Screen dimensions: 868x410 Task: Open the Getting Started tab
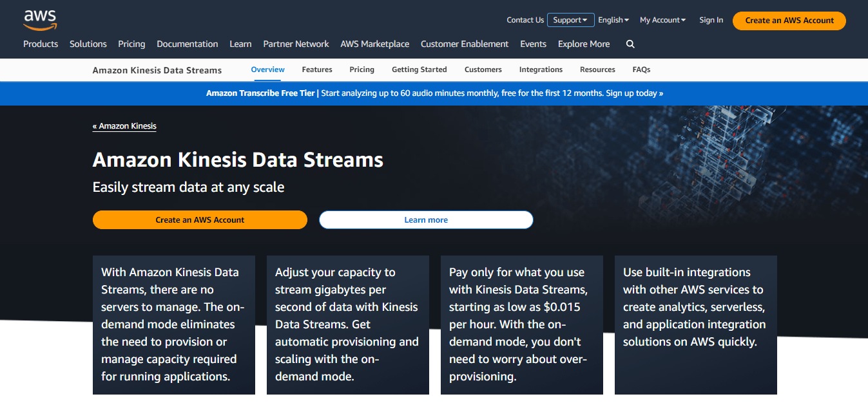pos(419,70)
